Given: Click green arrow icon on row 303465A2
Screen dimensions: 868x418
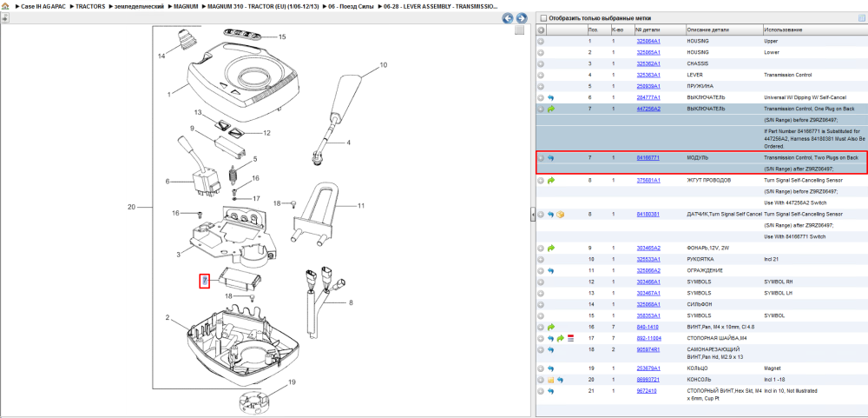Looking at the screenshot, I should tap(551, 248).
